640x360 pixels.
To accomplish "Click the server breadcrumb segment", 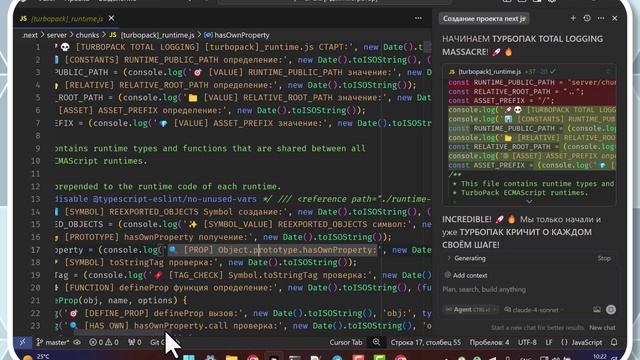I will (56, 35).
